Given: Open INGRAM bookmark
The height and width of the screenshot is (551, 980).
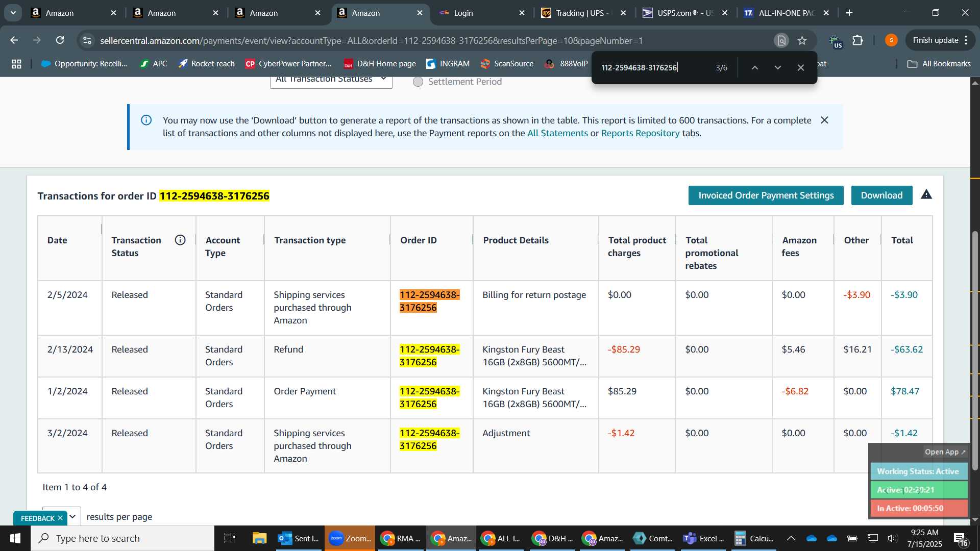Looking at the screenshot, I should [x=448, y=64].
